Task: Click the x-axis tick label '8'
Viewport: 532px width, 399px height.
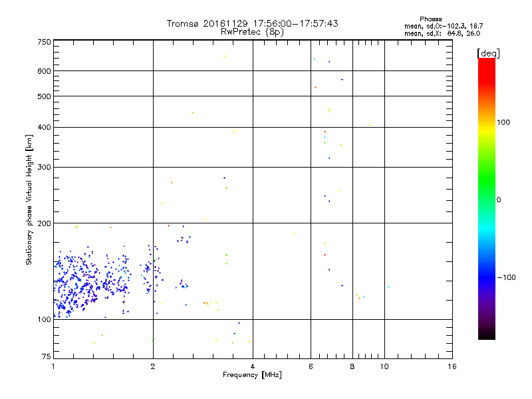Action: tap(352, 366)
